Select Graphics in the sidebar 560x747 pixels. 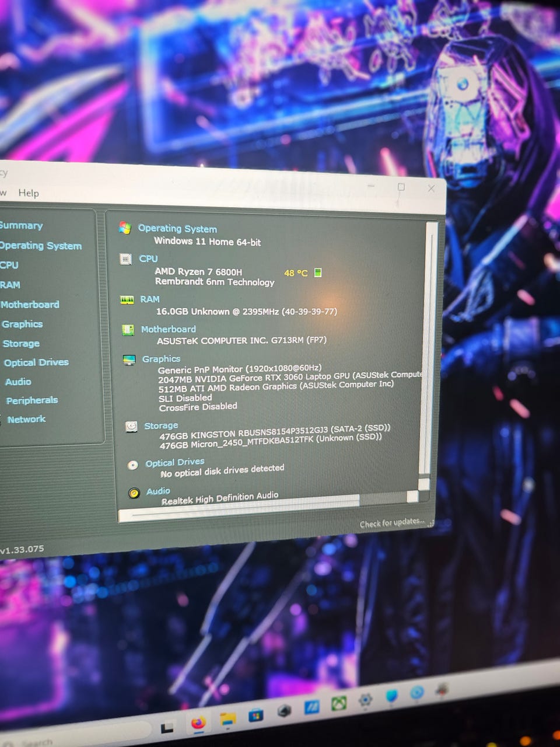click(x=22, y=324)
